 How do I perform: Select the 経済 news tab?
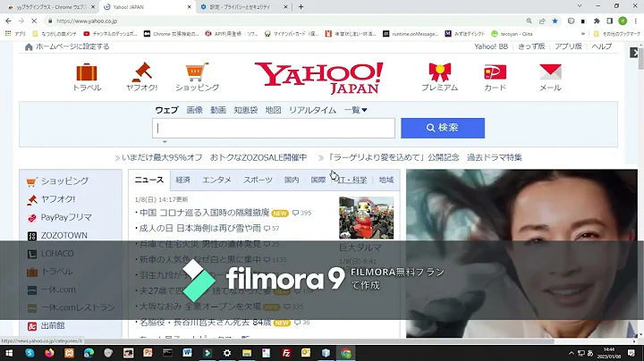182,180
